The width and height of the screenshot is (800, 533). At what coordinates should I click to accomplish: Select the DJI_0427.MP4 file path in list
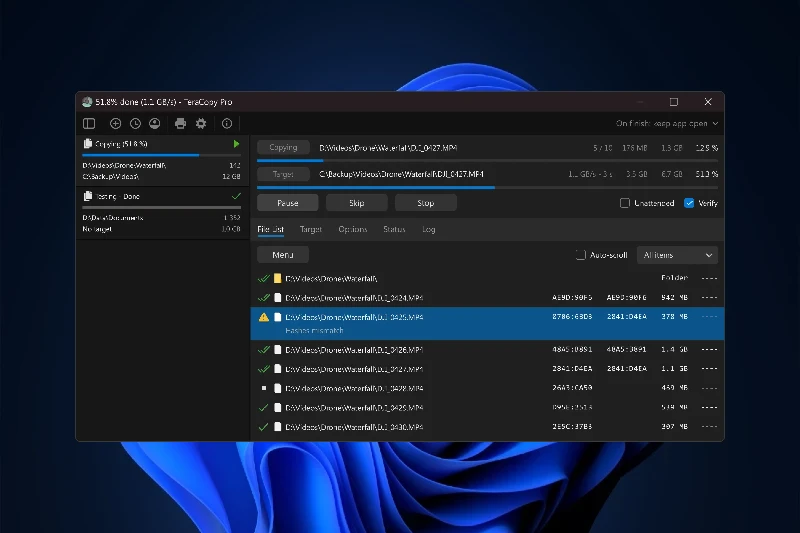(x=354, y=369)
